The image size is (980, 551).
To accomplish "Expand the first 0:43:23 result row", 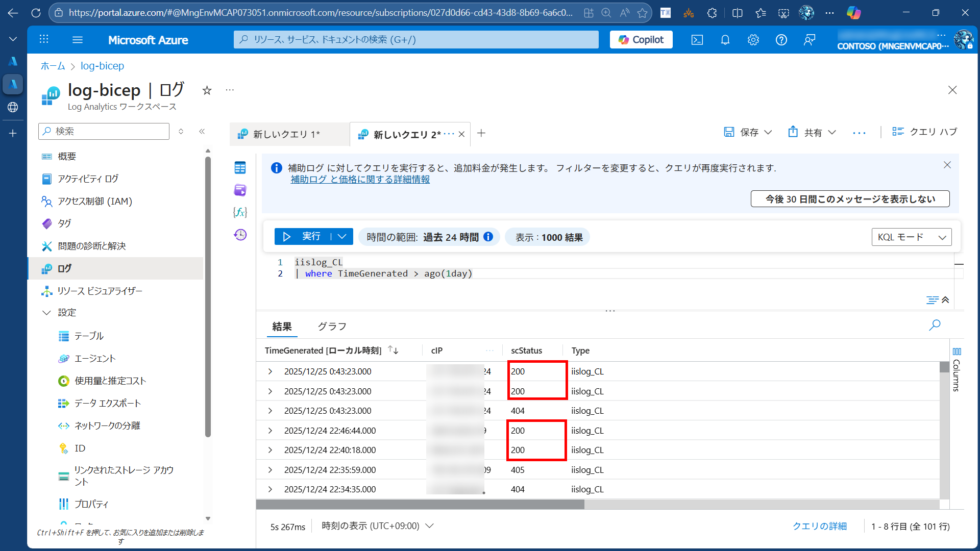I will [271, 371].
